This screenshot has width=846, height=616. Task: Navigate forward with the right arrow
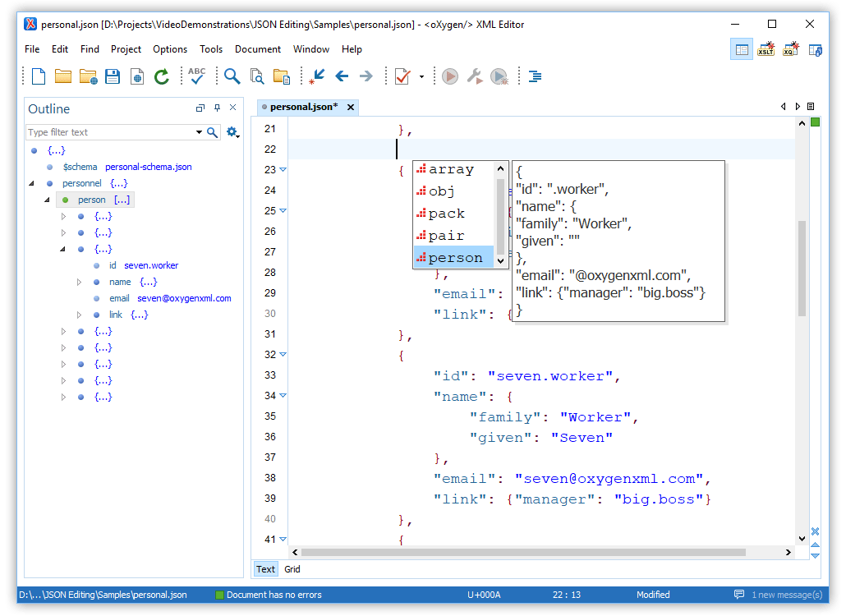coord(366,76)
